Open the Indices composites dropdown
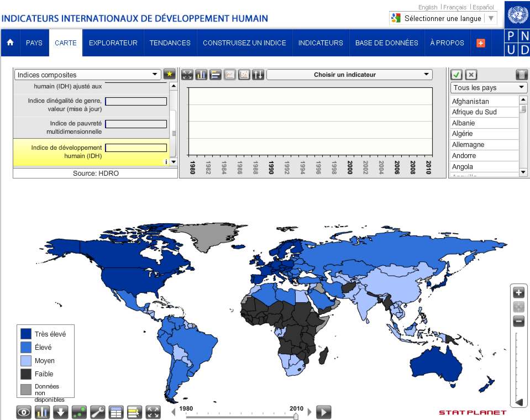The height and width of the screenshot is (420, 530). coord(87,75)
